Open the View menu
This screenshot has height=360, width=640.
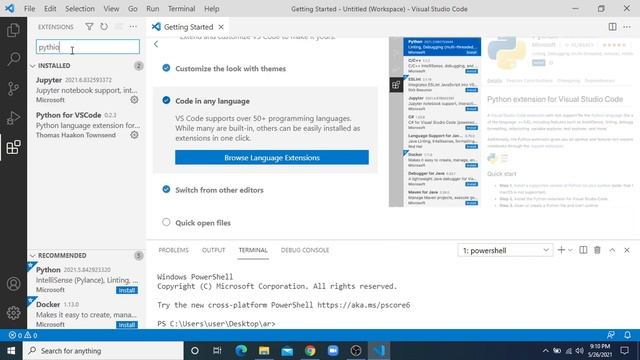tap(111, 9)
